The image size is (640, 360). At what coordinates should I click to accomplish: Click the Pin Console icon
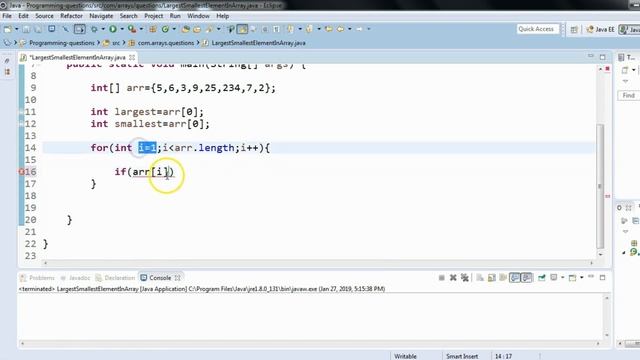(x=542, y=278)
